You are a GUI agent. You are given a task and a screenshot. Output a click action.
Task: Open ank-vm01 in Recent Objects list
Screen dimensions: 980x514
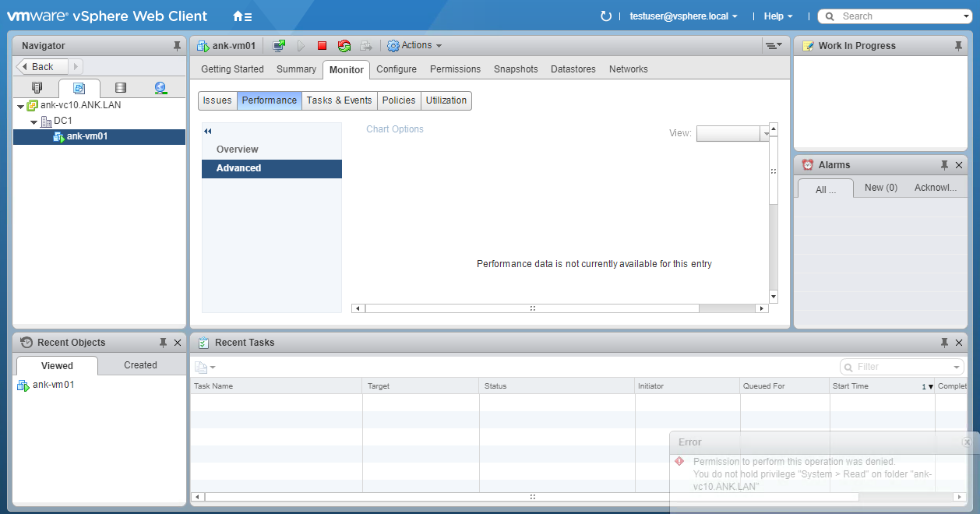click(53, 385)
